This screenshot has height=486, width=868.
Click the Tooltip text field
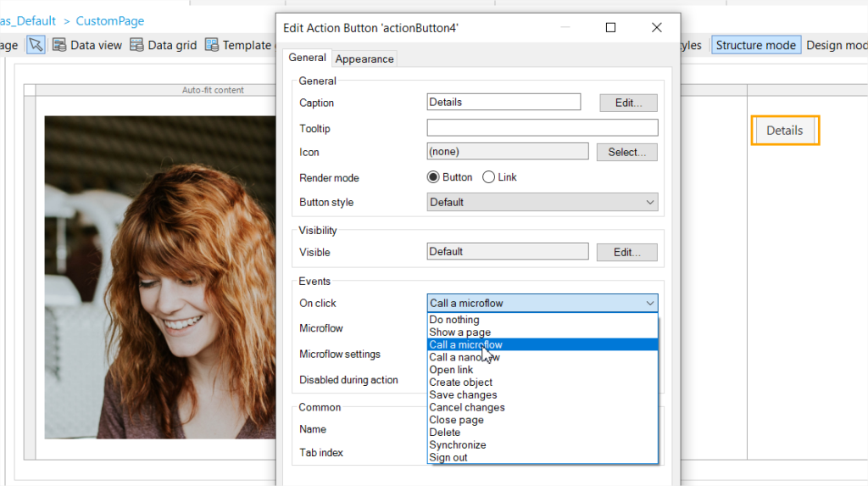pyautogui.click(x=542, y=128)
